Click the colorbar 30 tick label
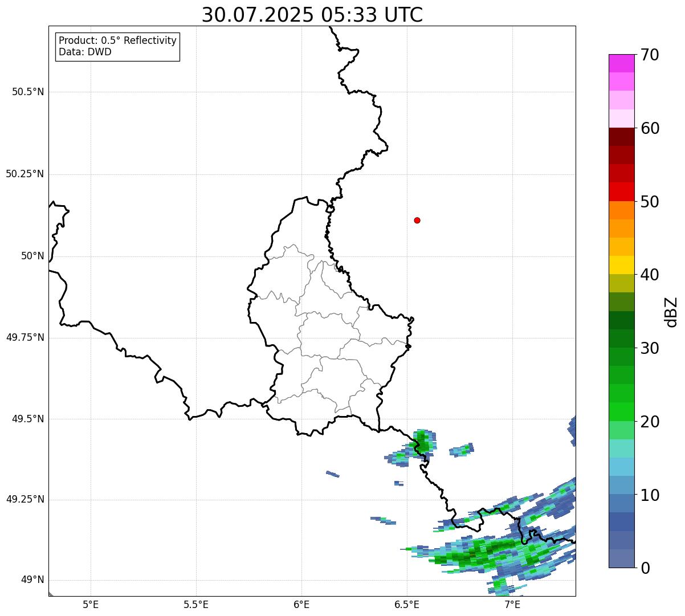Image resolution: width=685 pixels, height=616 pixels. (650, 348)
